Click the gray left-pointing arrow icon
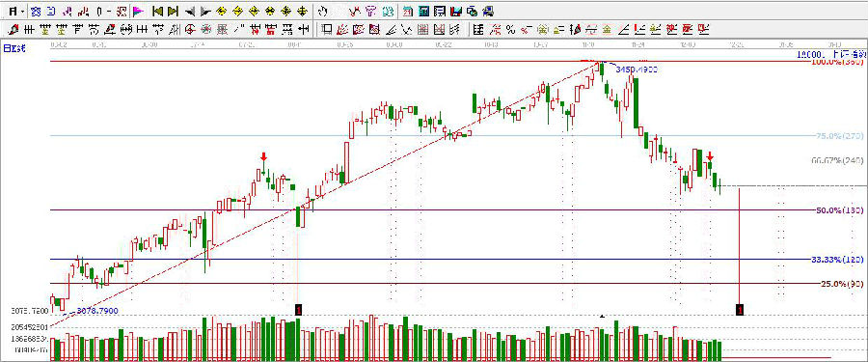The width and height of the screenshot is (868, 362). click(190, 11)
